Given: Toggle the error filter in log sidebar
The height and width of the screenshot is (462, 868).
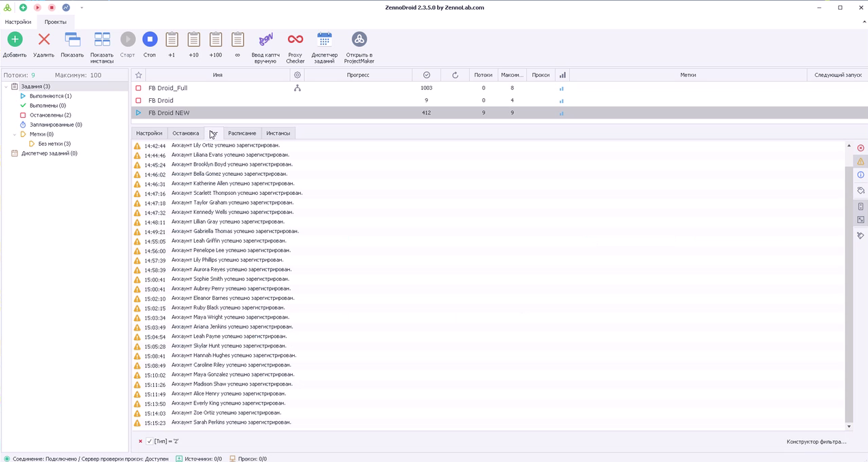Looking at the screenshot, I should [x=861, y=148].
